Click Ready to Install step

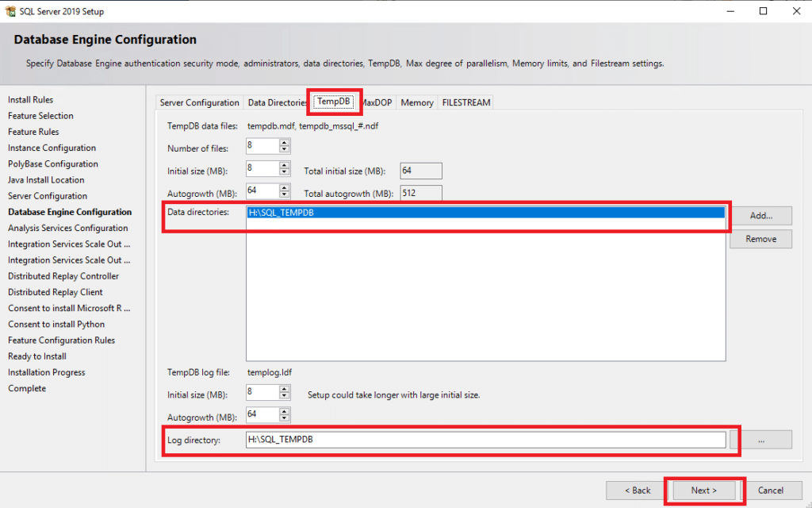point(37,356)
